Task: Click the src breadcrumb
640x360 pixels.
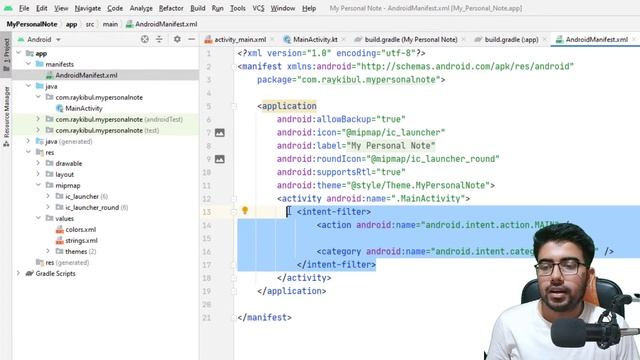Action: (90, 24)
